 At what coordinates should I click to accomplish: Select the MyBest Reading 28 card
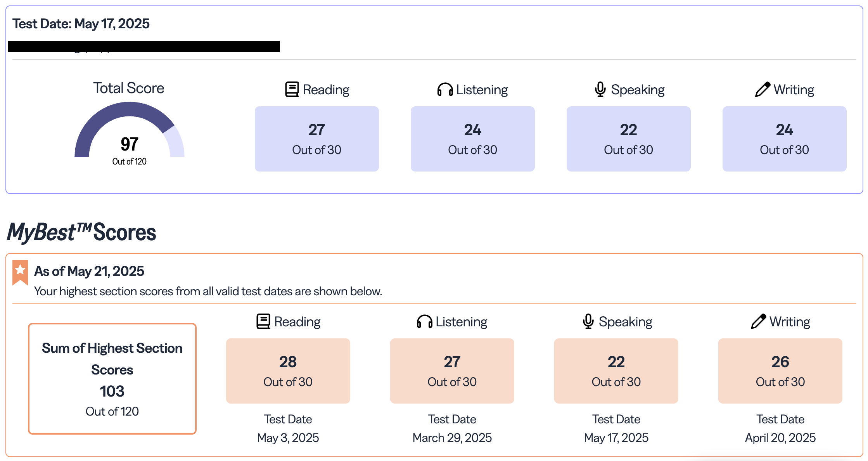point(288,371)
